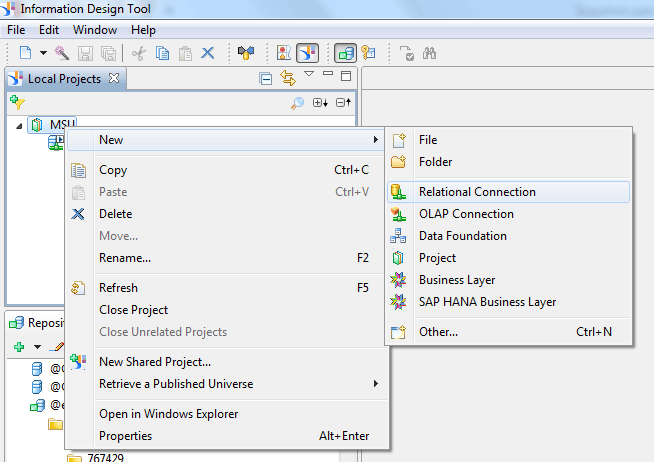This screenshot has height=462, width=654.
Task: Select Business Layer in New submenu
Action: [x=508, y=280]
